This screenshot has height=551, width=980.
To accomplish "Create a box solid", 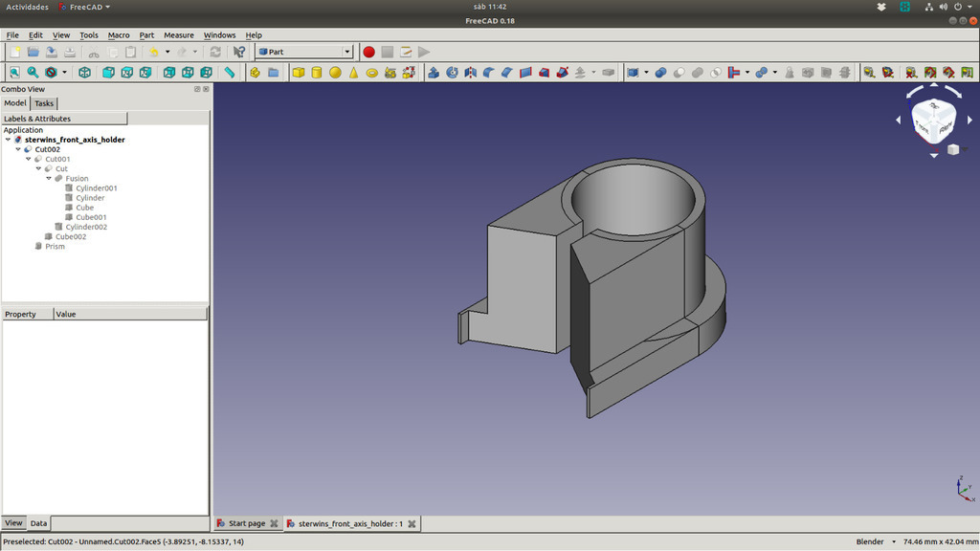I will click(299, 73).
